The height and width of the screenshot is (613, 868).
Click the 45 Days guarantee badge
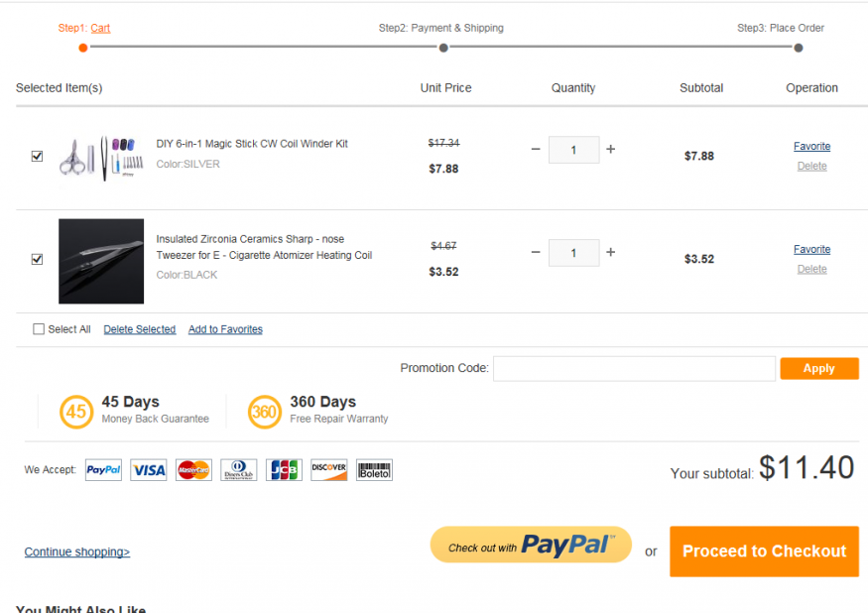(x=77, y=412)
